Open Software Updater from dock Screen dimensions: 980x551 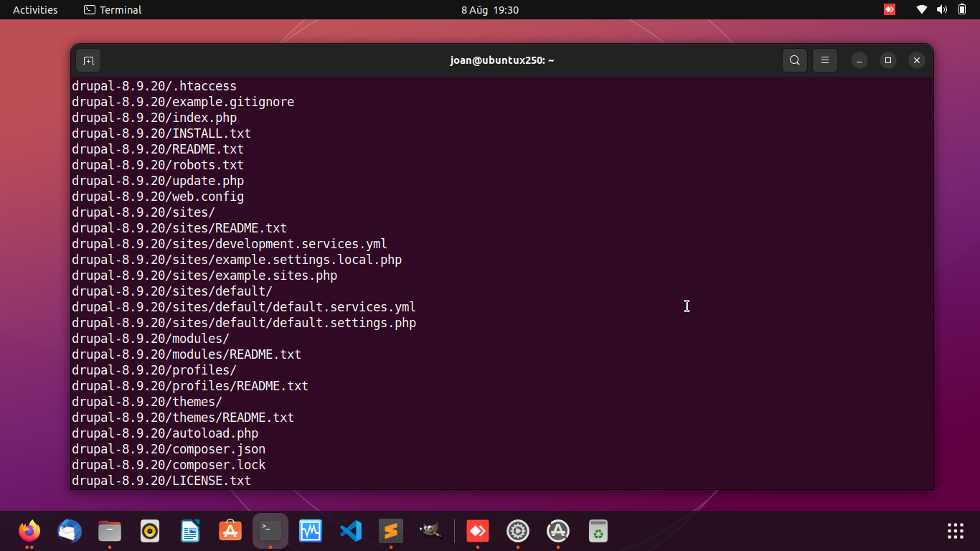[x=558, y=531]
